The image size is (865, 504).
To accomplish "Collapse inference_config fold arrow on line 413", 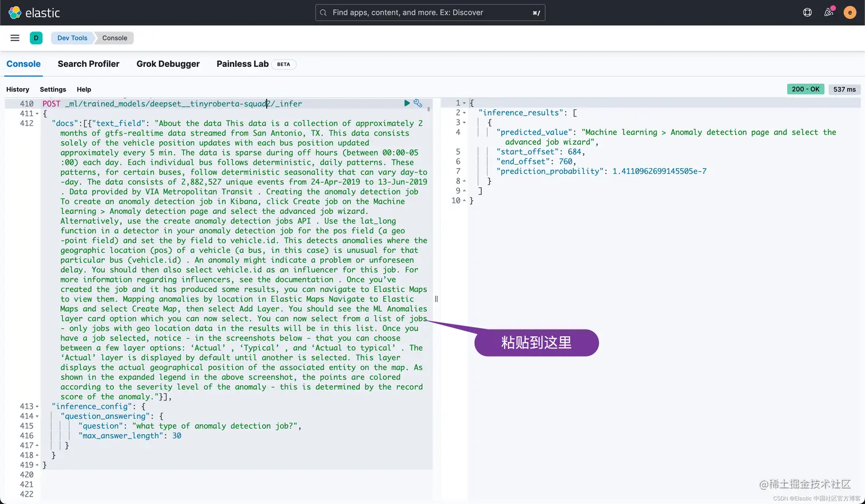I will tap(37, 407).
